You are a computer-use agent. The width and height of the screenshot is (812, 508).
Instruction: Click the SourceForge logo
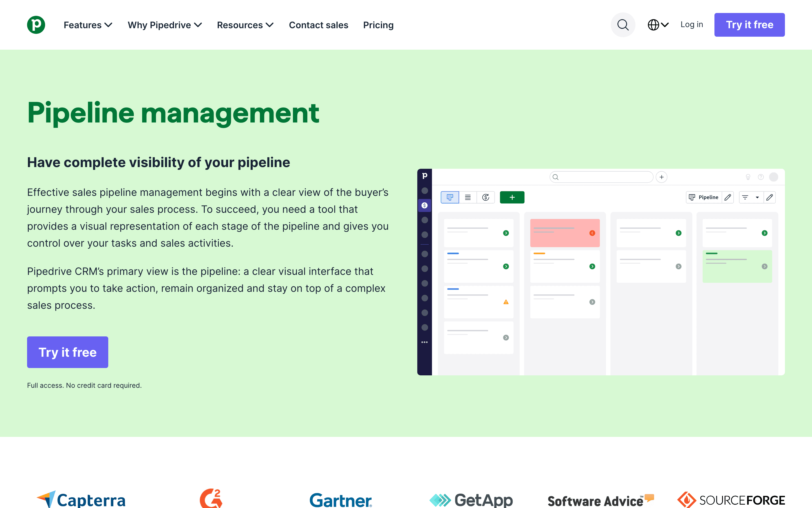(731, 500)
